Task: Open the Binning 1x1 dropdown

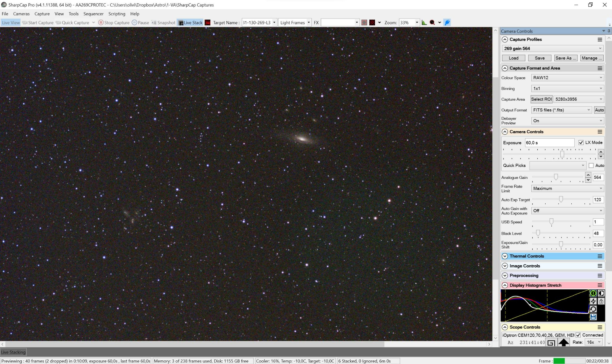Action: point(567,88)
